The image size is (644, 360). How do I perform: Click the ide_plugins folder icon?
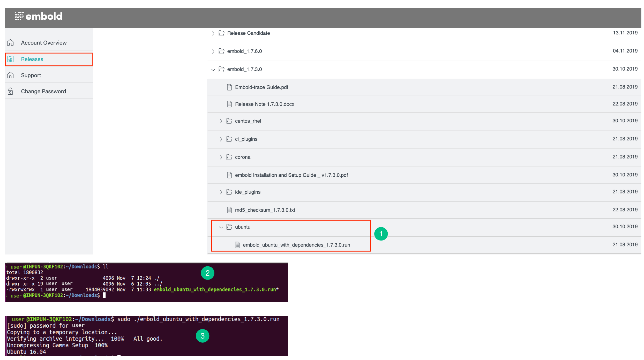point(229,192)
